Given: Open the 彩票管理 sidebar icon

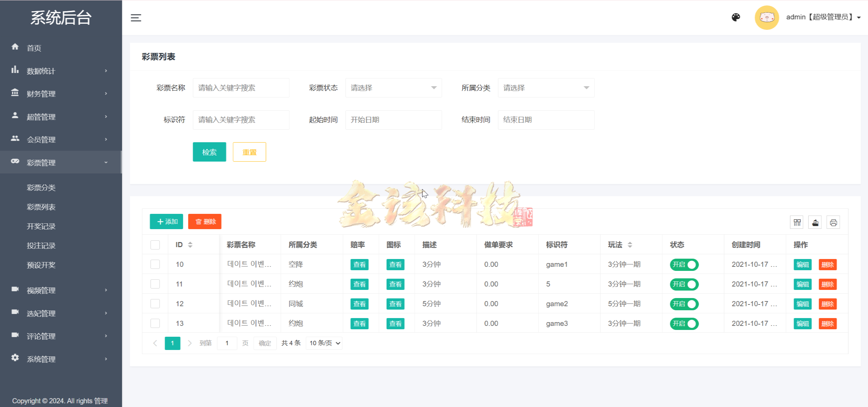Looking at the screenshot, I should (15, 162).
